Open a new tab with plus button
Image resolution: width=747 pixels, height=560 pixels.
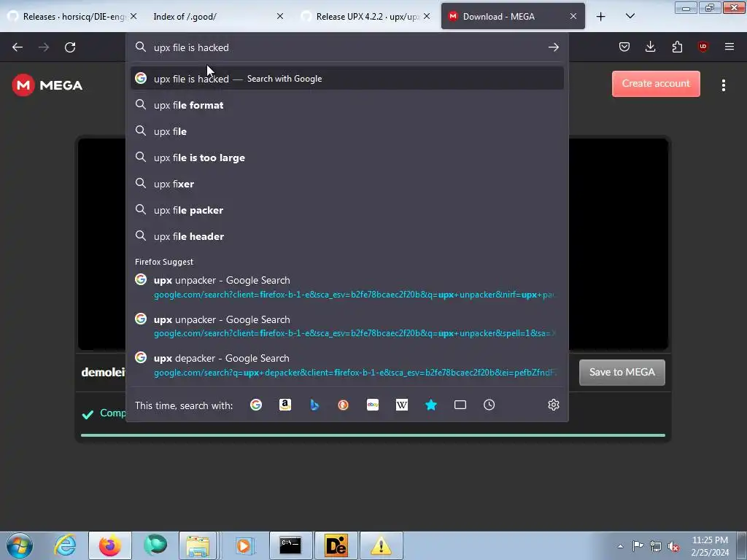[x=601, y=17]
